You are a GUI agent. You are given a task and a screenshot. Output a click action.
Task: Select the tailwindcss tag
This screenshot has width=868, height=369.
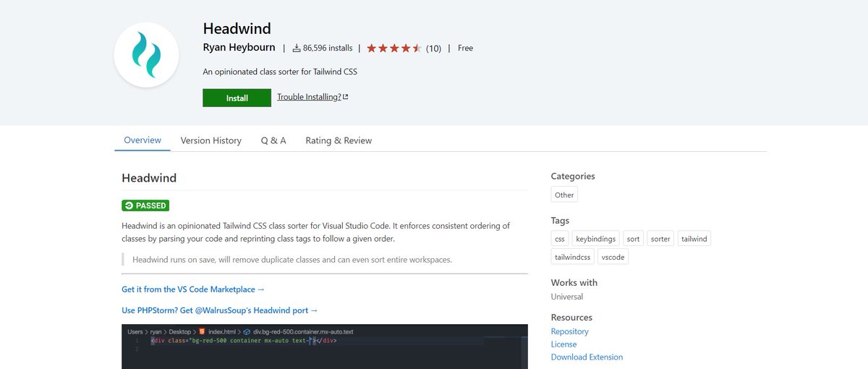coord(572,257)
